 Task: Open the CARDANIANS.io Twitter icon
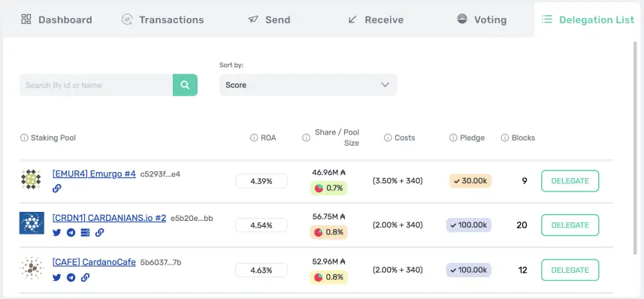coord(56,232)
